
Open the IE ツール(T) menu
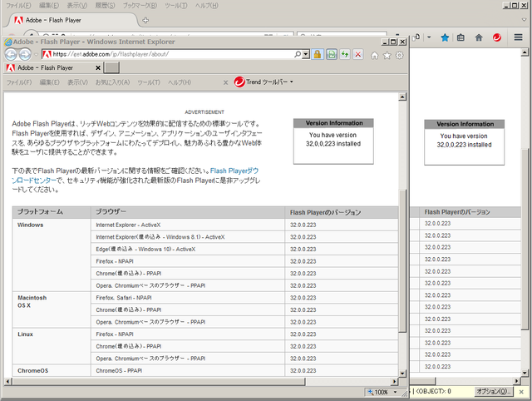(x=149, y=82)
